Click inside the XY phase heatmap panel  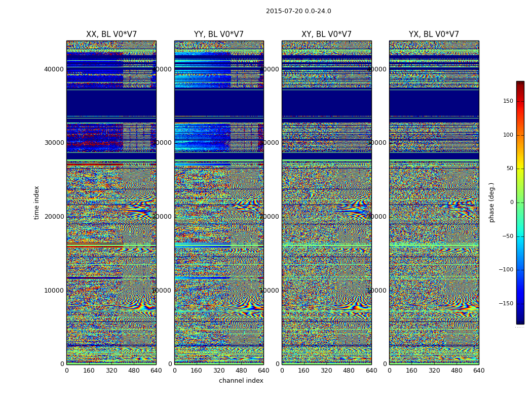(327, 202)
